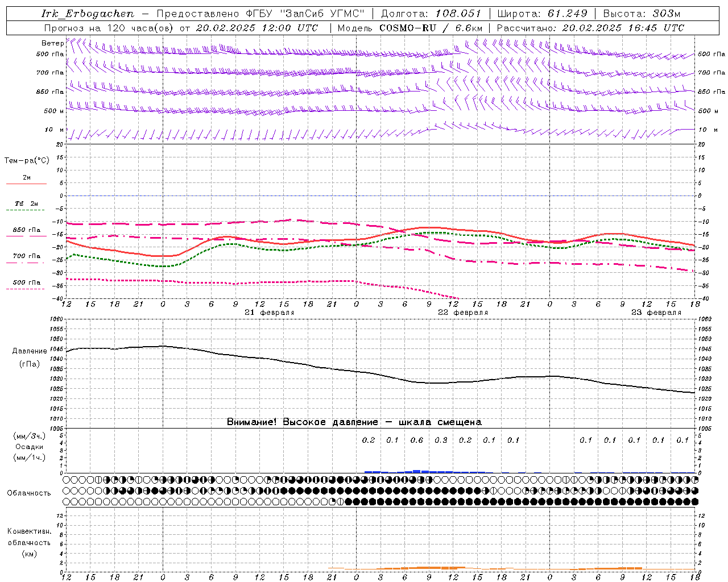Select the Широта: 61.249 header field

pos(542,14)
